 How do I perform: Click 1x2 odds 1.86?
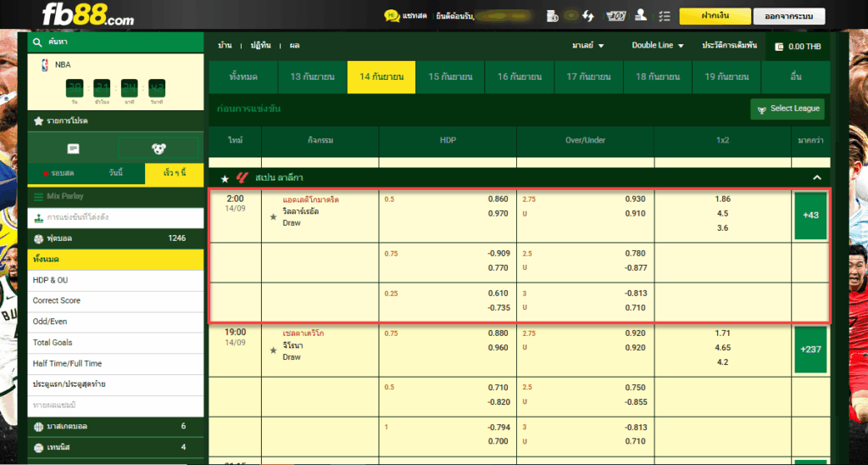pyautogui.click(x=722, y=199)
